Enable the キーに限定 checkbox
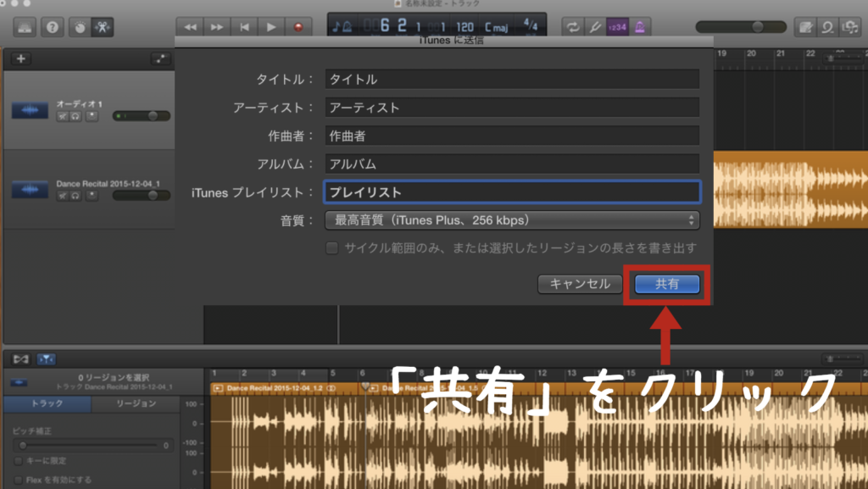Viewport: 868px width, 489px height. [19, 461]
